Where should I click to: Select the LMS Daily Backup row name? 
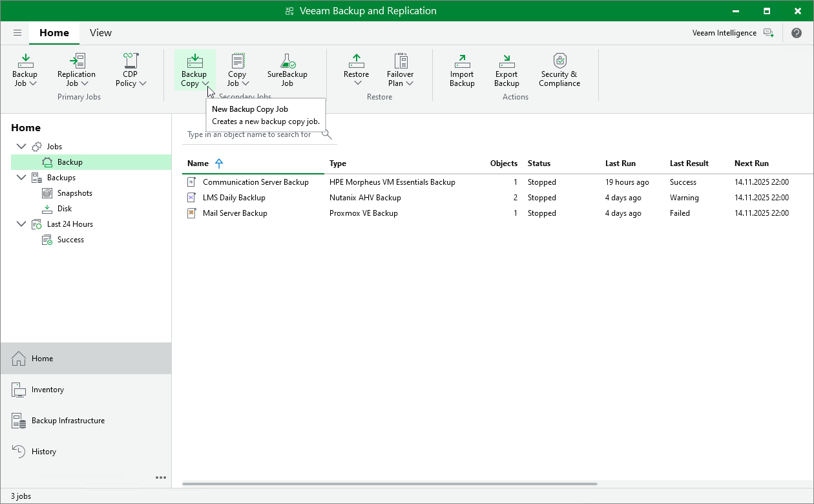(234, 198)
